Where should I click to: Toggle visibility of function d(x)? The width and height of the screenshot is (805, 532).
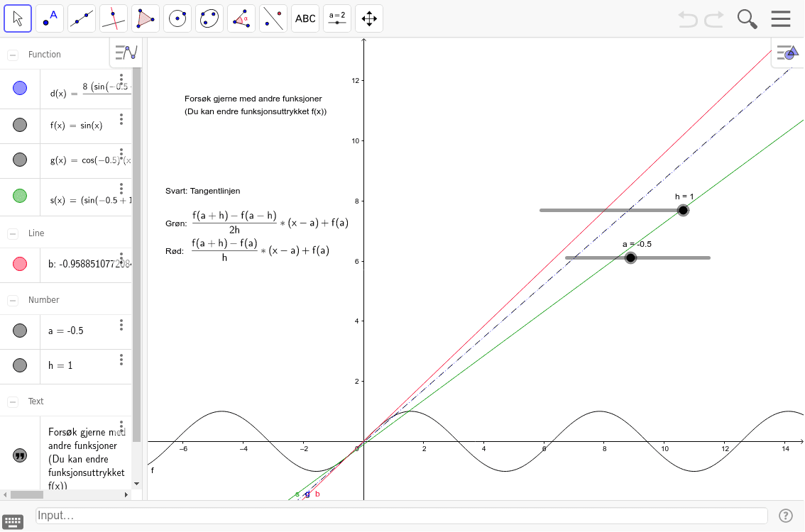point(19,88)
